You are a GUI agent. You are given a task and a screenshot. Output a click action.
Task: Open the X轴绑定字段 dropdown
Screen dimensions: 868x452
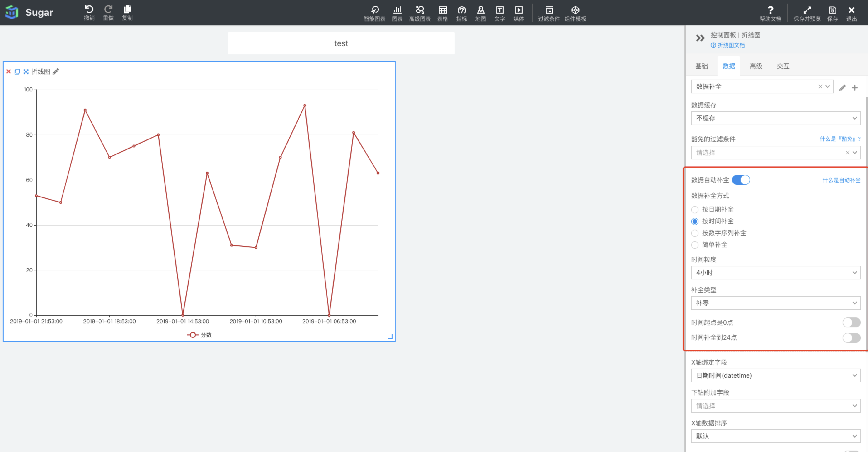tap(776, 375)
